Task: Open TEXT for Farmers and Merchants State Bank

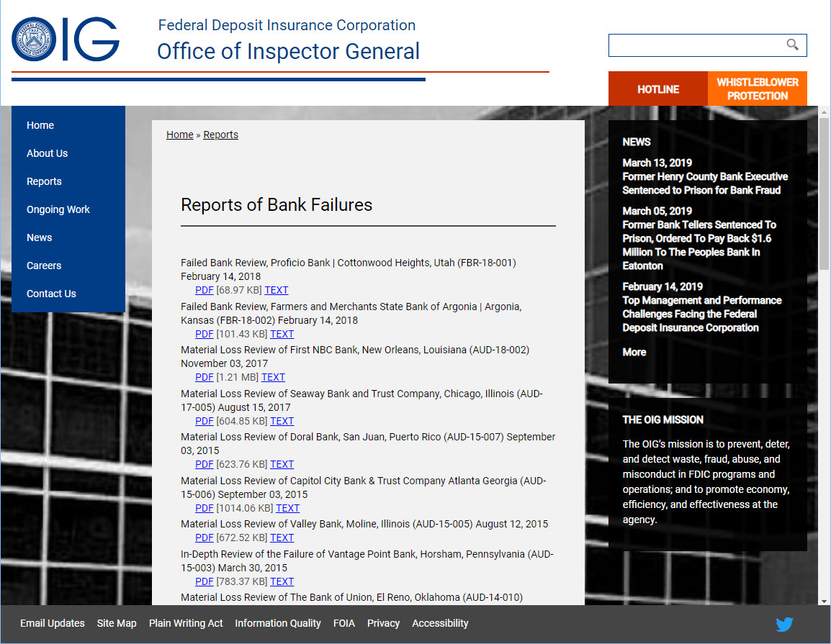Action: (x=282, y=334)
